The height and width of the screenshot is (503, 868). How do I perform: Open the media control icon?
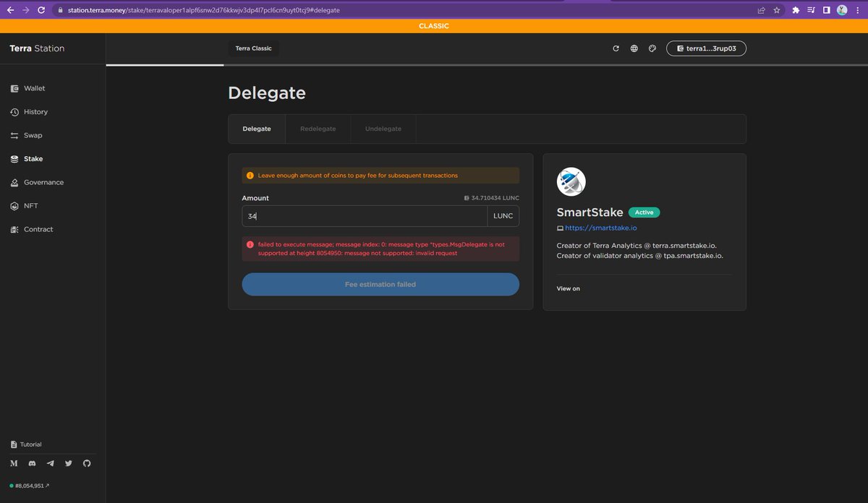(x=811, y=10)
